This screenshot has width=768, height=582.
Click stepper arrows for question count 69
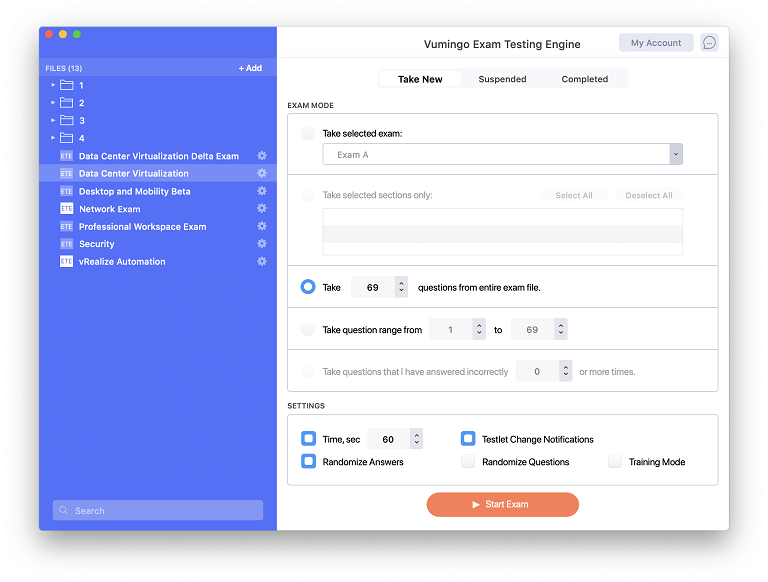tap(401, 287)
